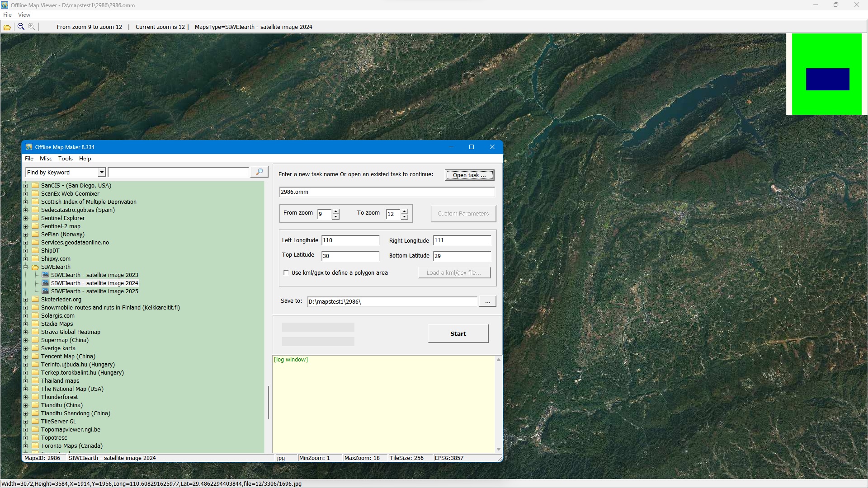The image size is (868, 488).
Task: Click the Start button
Action: pyautogui.click(x=458, y=333)
